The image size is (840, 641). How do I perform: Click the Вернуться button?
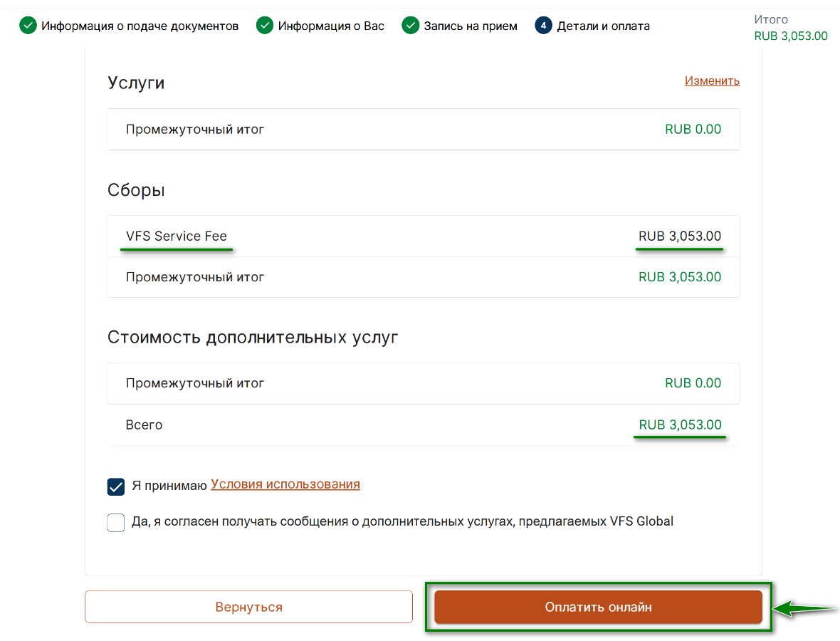point(248,607)
